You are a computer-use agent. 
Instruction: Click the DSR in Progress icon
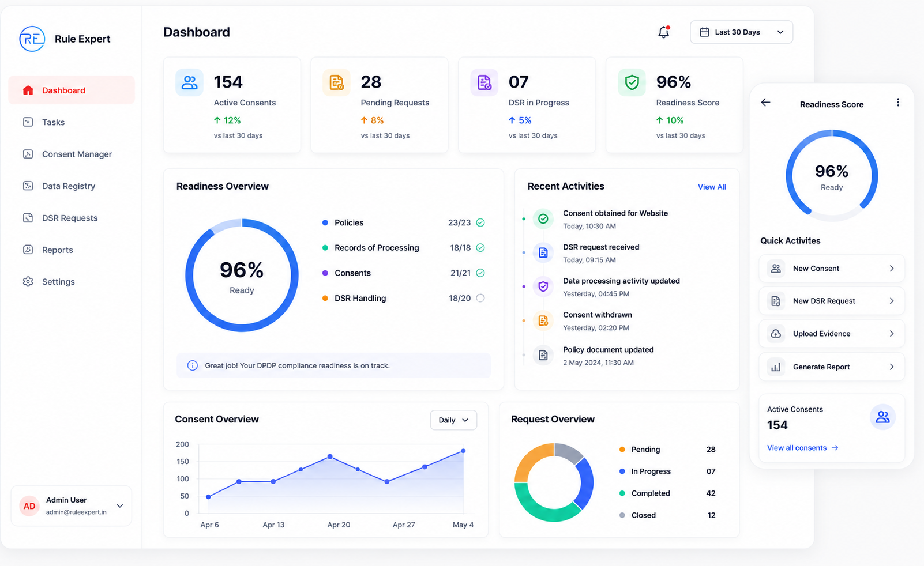(x=484, y=82)
